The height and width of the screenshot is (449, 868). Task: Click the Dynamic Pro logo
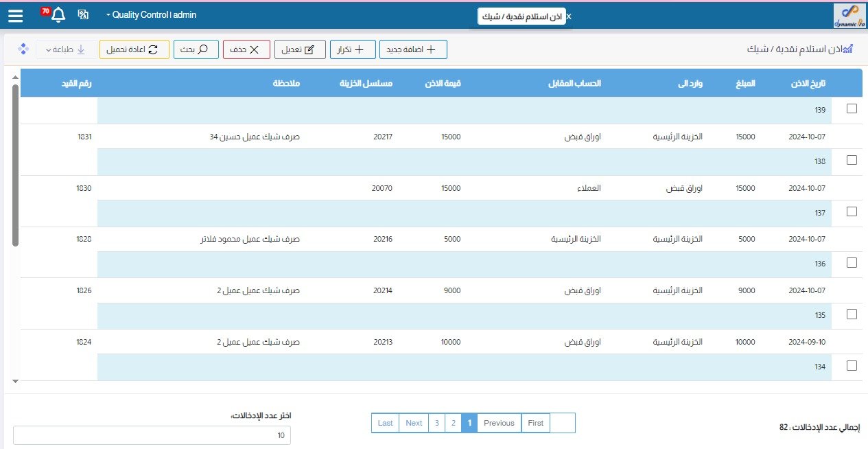point(849,15)
